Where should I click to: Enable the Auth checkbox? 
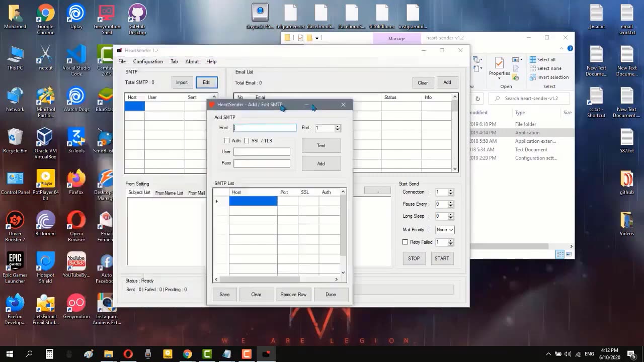tap(226, 141)
